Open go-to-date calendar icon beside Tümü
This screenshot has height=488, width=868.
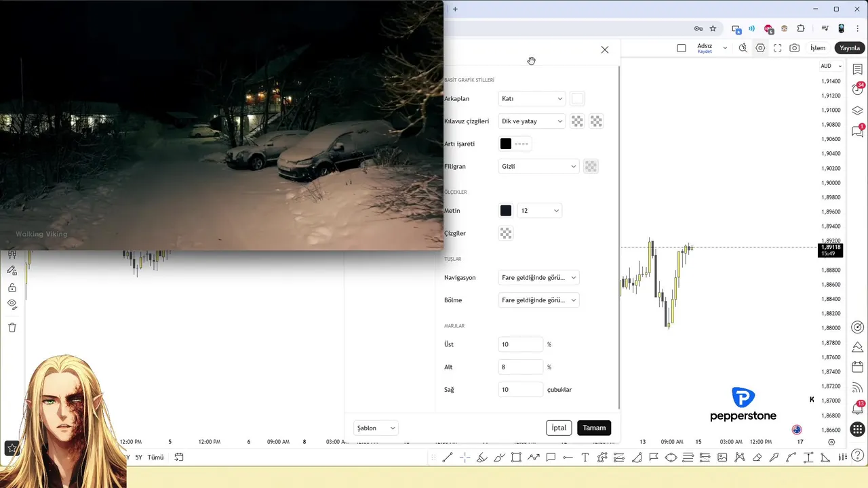(179, 457)
